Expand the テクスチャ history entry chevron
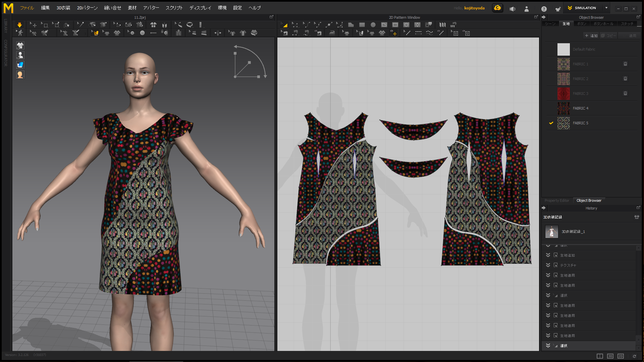644x362 pixels. 548,265
